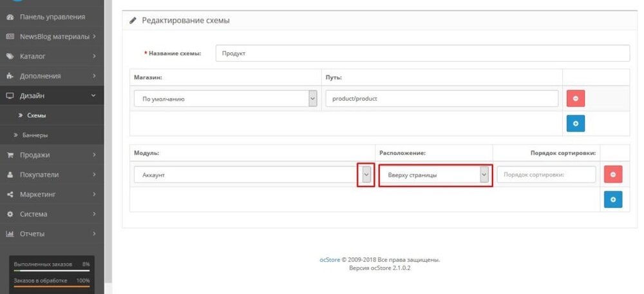Open the Магазин 'По умолчанию' dropdown

(x=225, y=99)
